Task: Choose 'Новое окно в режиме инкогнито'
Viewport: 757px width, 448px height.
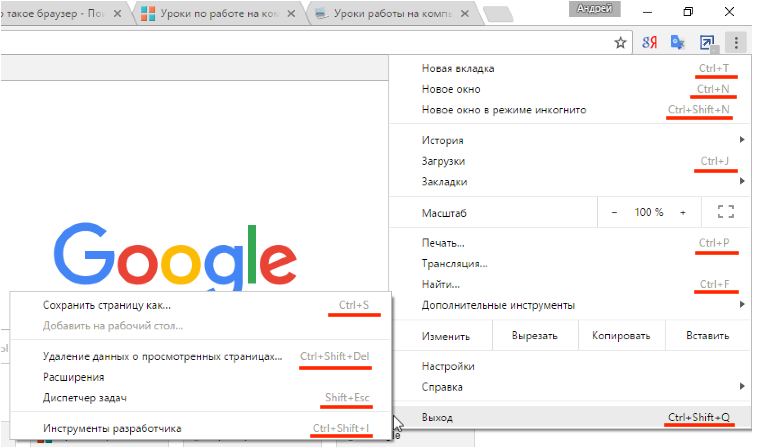Action: click(570, 110)
